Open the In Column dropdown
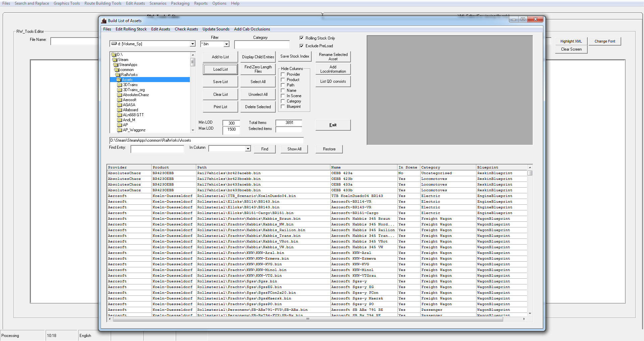Viewport: 644px width, 341px height. pos(248,149)
